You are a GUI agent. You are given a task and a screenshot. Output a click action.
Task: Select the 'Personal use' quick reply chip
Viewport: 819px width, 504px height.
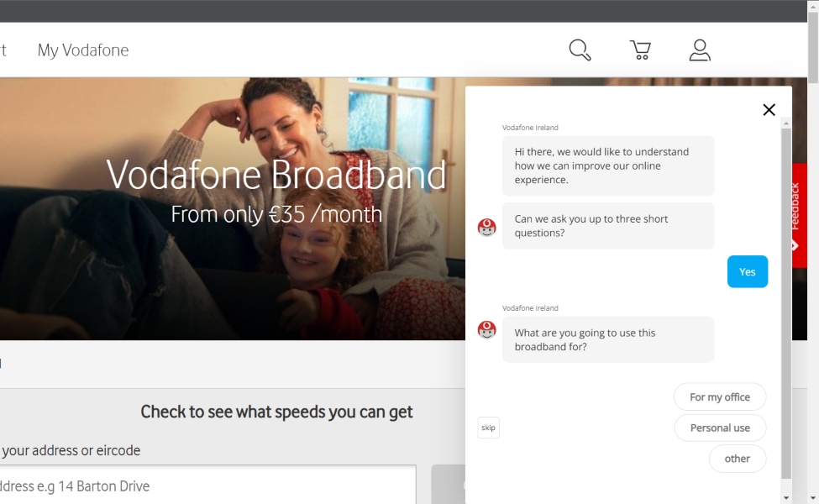point(720,428)
